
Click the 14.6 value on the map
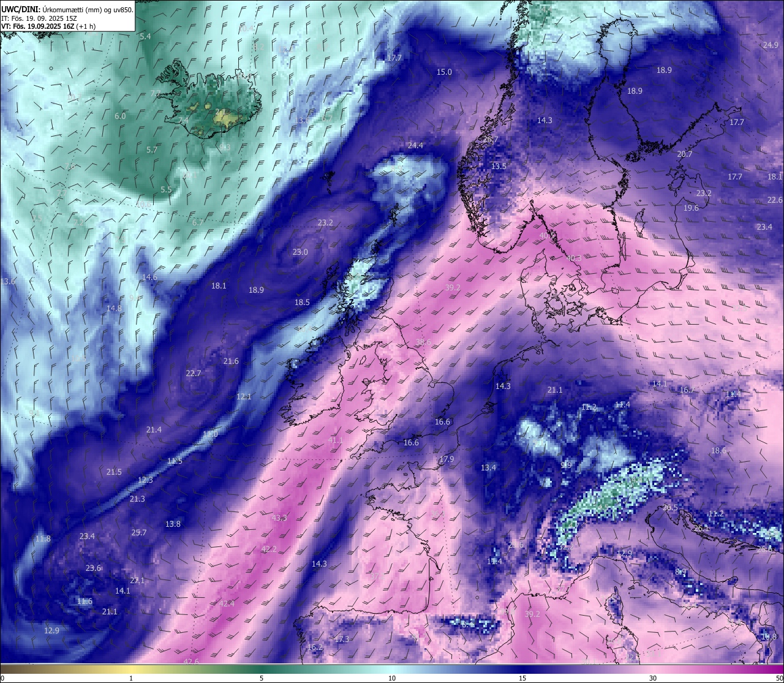click(x=149, y=277)
